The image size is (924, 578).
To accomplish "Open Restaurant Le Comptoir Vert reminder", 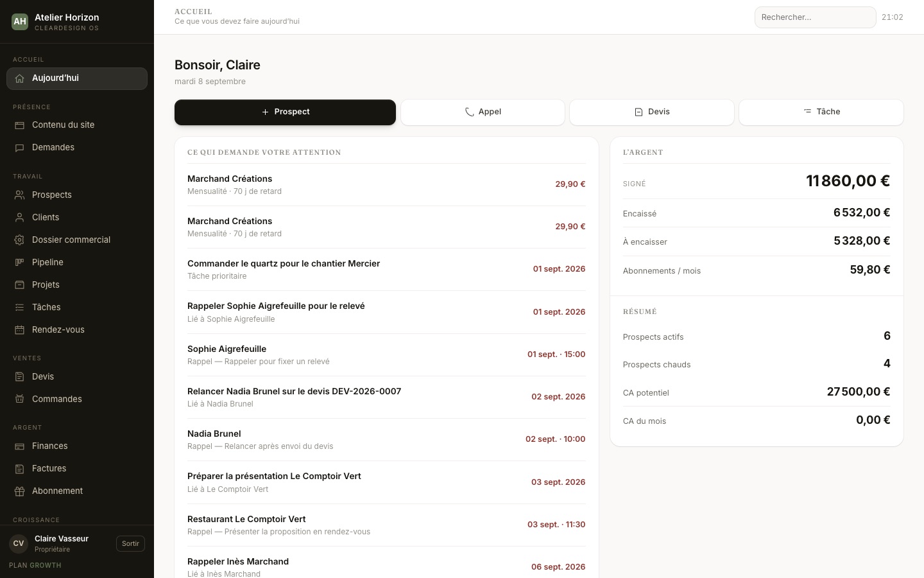I will tap(386, 525).
